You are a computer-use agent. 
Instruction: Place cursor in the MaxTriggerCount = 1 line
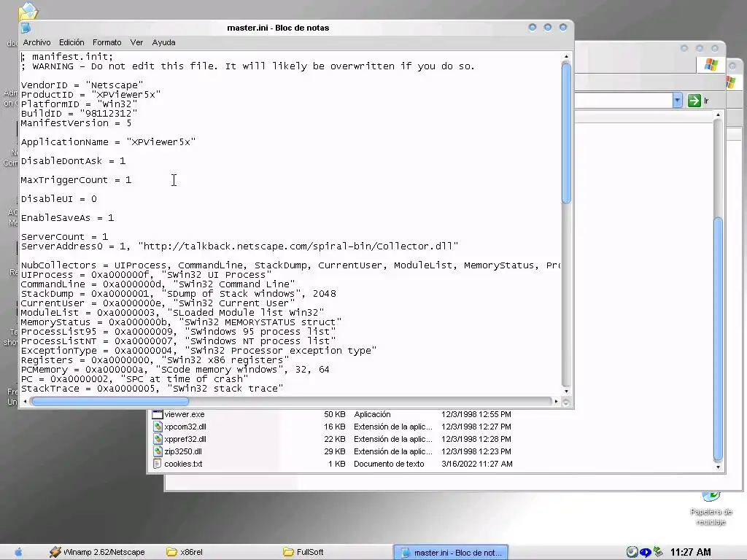76,180
